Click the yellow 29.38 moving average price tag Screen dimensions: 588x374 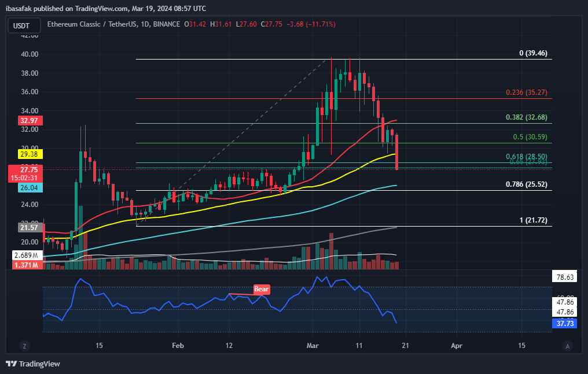coord(30,154)
